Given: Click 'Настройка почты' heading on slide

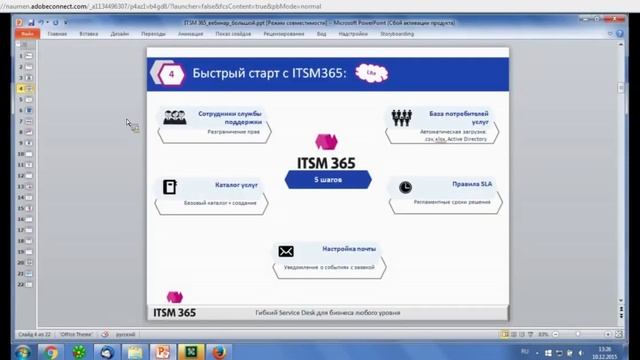Looking at the screenshot, I should point(349,249).
